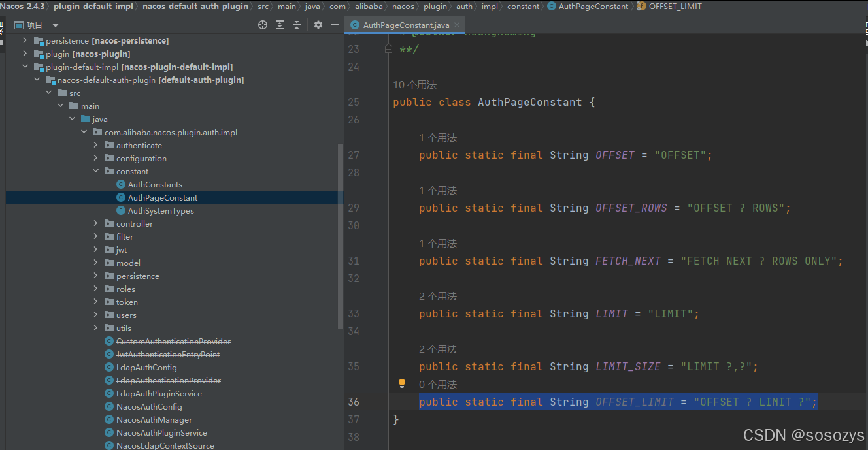Expand the plugin [nacos-plugin] module

point(25,54)
